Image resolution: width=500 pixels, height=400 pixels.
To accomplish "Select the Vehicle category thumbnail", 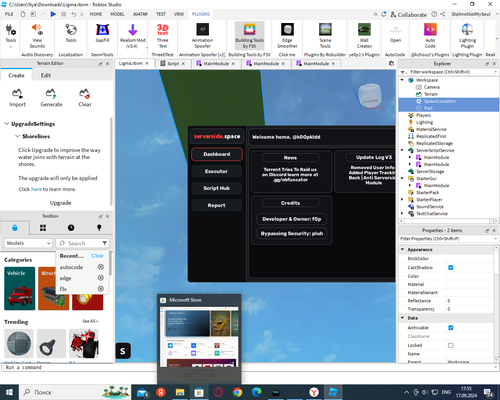I will tap(19, 288).
